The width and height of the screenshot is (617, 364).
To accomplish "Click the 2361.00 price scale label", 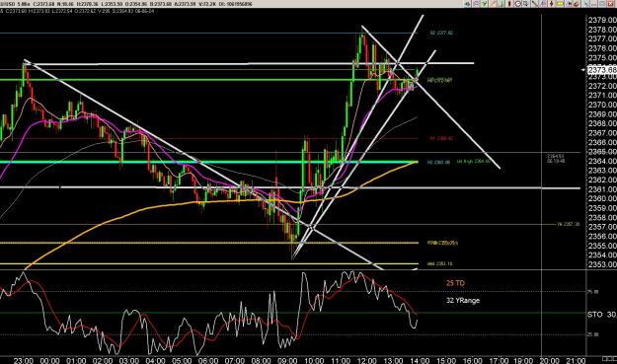I will pos(602,189).
